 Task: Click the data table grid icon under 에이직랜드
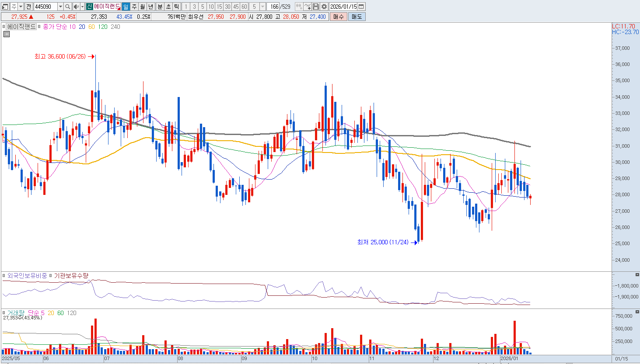(x=7, y=34)
